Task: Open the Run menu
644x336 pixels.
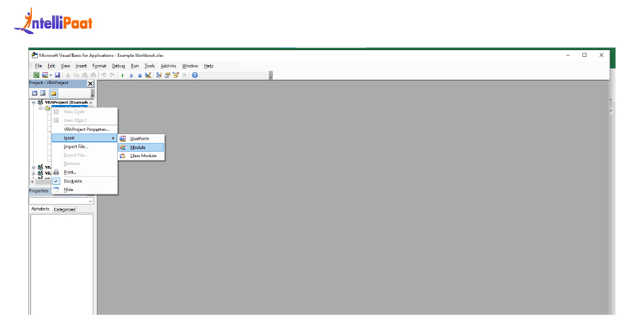Action: 135,66
